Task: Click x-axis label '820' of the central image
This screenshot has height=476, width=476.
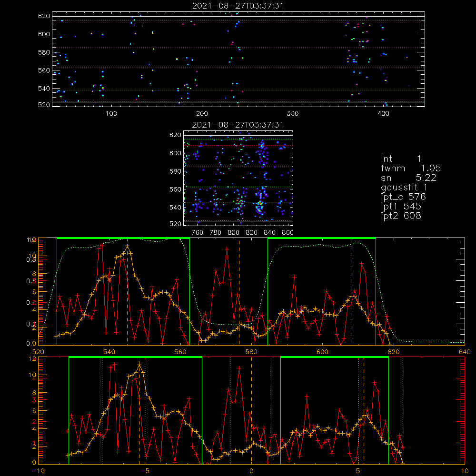Action: [252, 233]
